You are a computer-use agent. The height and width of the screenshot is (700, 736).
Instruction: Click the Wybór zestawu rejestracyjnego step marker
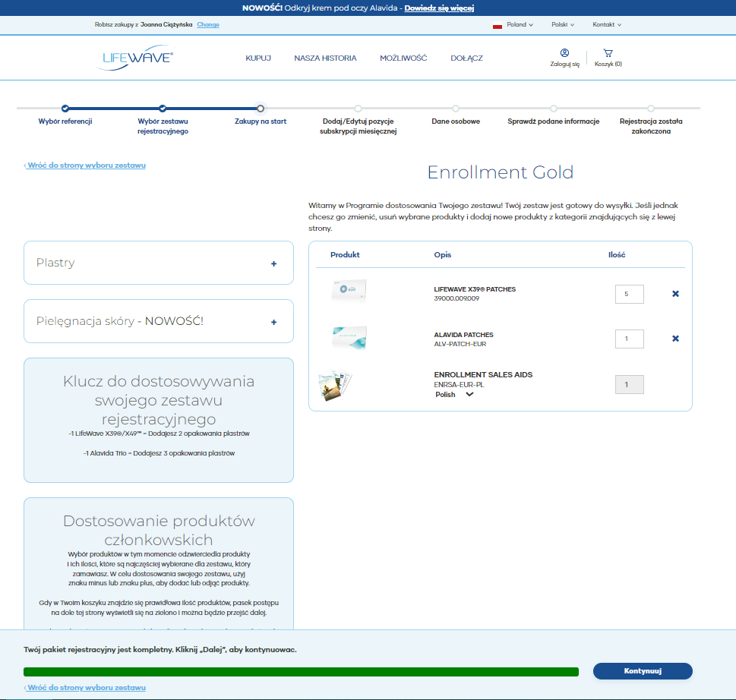pyautogui.click(x=163, y=109)
